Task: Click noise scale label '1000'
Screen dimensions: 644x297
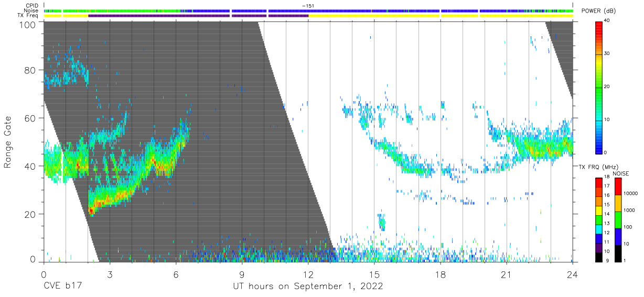Action: pyautogui.click(x=630, y=210)
